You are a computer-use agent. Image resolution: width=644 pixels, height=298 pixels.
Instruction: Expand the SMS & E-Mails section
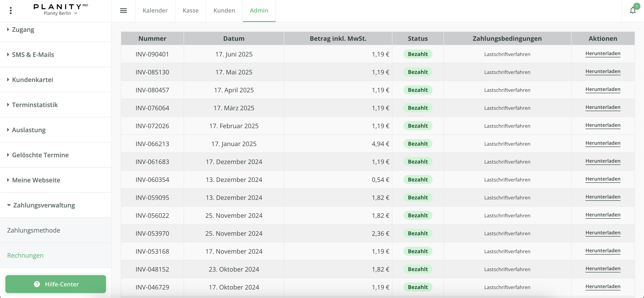pos(33,55)
